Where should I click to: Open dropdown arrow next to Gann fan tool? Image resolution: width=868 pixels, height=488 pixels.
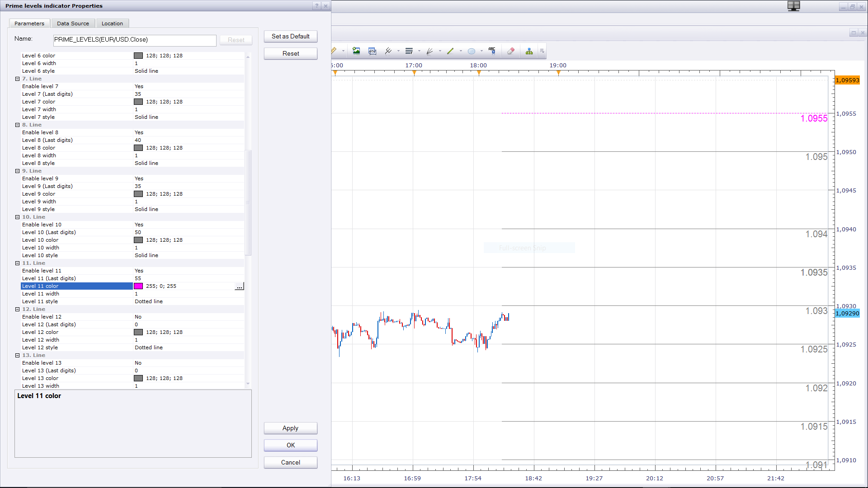(x=440, y=51)
